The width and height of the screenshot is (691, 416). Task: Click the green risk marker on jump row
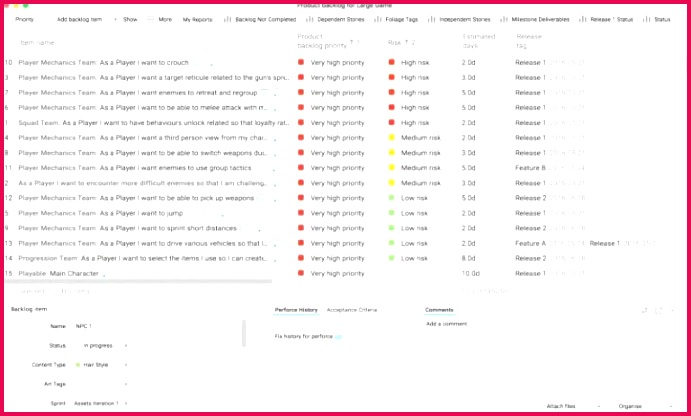(x=391, y=213)
